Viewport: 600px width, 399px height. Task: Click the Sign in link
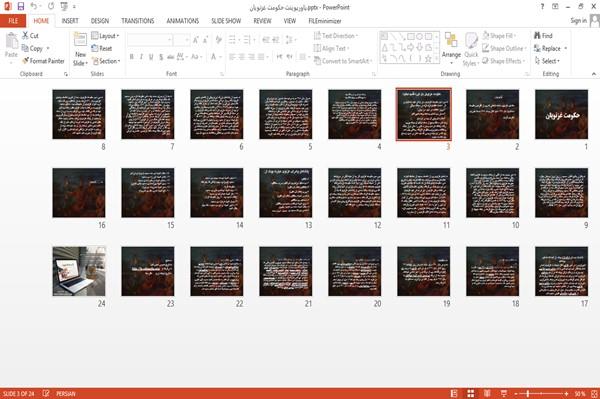point(578,20)
